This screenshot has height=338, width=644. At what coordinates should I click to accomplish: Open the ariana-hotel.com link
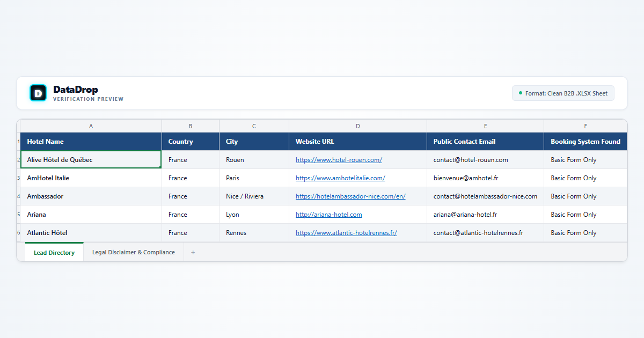click(x=329, y=215)
